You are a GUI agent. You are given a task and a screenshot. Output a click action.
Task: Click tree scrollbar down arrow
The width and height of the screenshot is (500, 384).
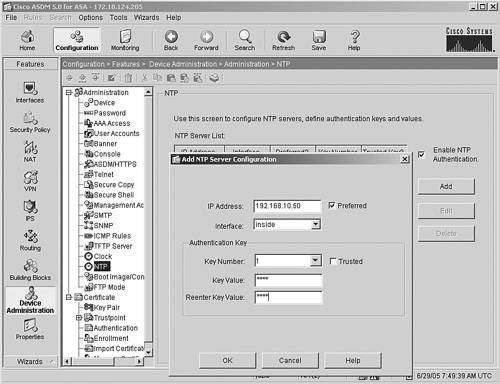(x=148, y=352)
